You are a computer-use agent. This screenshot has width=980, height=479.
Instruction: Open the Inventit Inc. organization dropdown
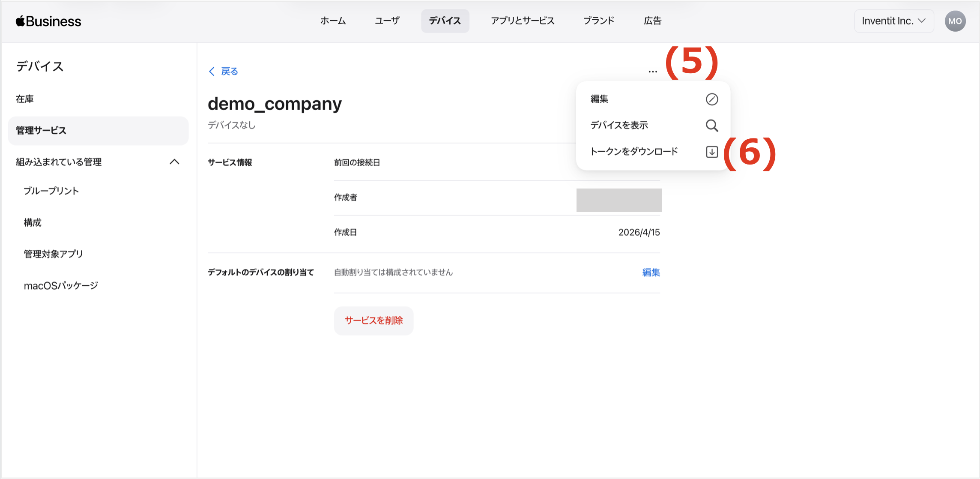[893, 21]
